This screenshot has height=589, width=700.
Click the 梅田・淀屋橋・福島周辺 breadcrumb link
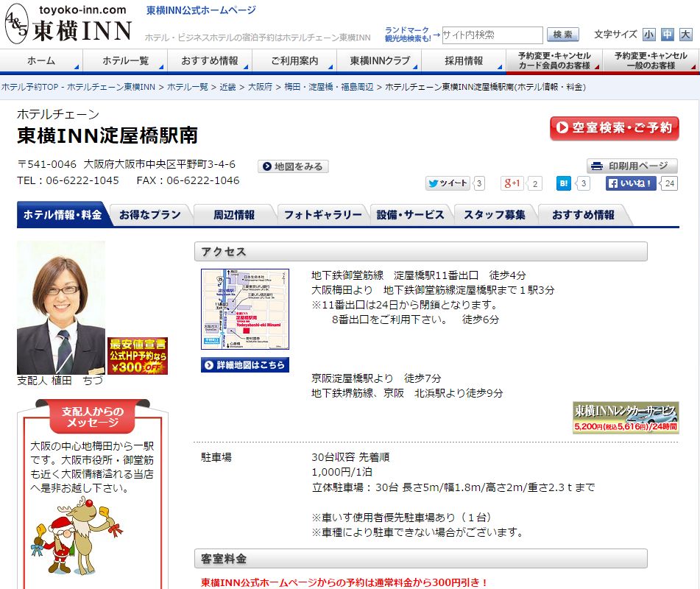tap(328, 87)
